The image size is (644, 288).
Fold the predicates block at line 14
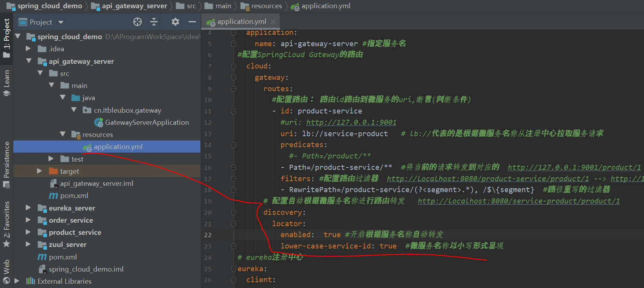234,145
